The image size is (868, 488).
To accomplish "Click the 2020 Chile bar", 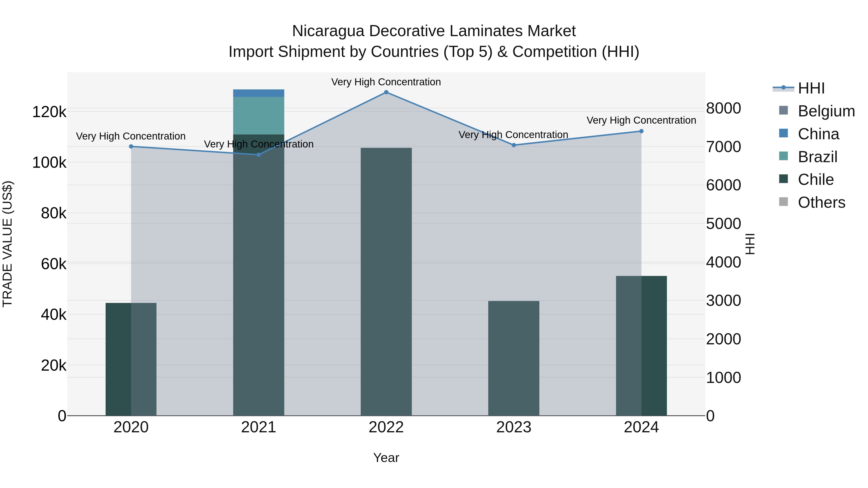I will point(131,359).
